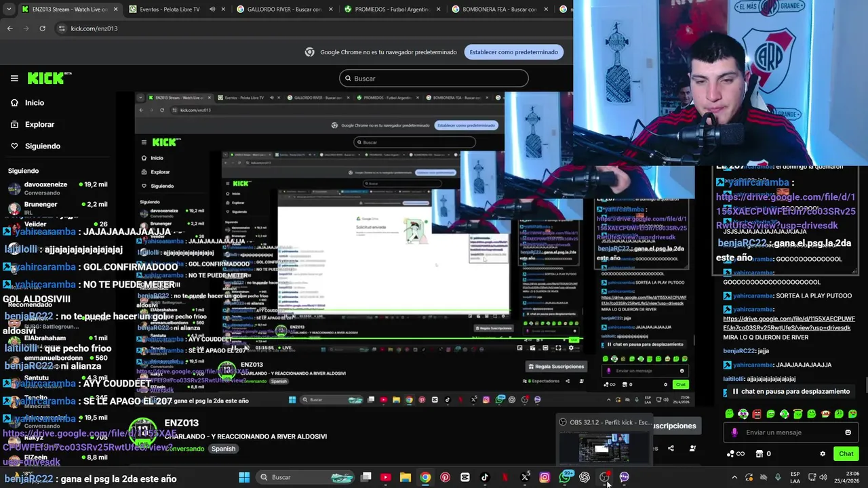Open WhatsApp from the taskbar
This screenshot has width=868, height=488.
(565, 477)
